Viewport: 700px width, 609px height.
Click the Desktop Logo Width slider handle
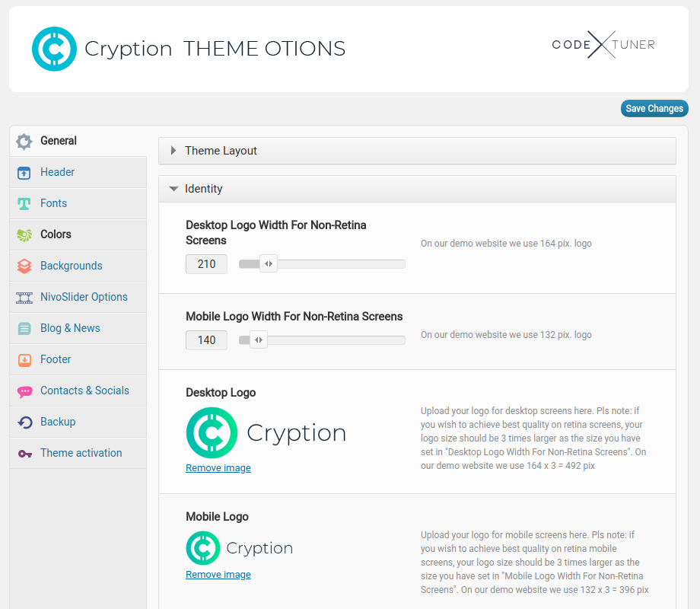click(x=268, y=264)
